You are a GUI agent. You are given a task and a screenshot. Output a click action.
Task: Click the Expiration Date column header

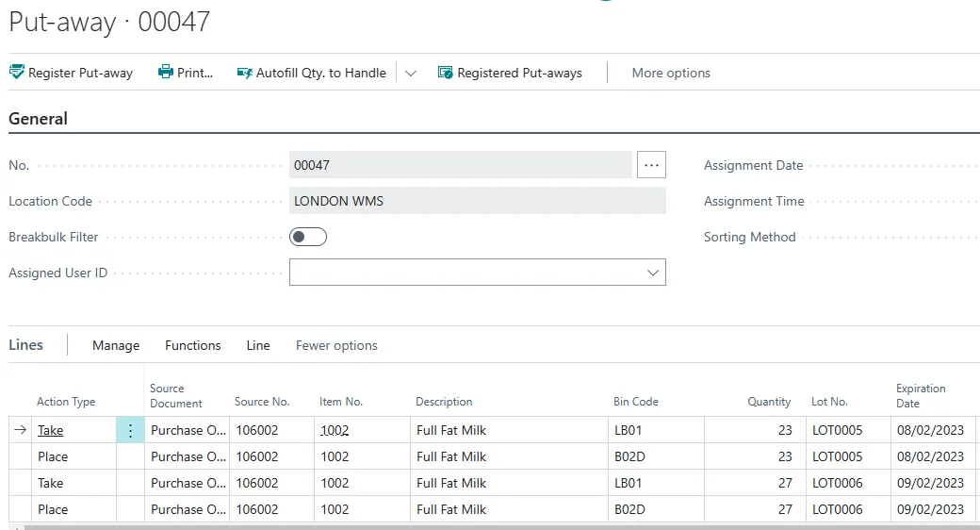click(x=921, y=396)
